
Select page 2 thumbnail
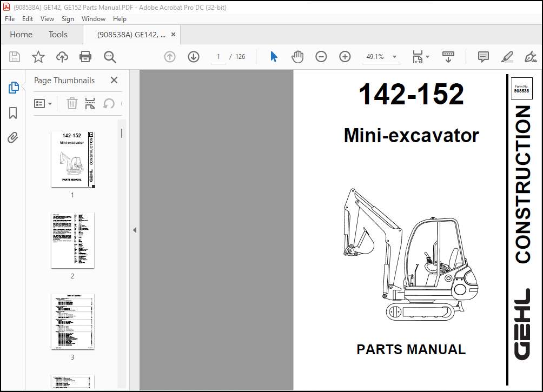point(72,240)
